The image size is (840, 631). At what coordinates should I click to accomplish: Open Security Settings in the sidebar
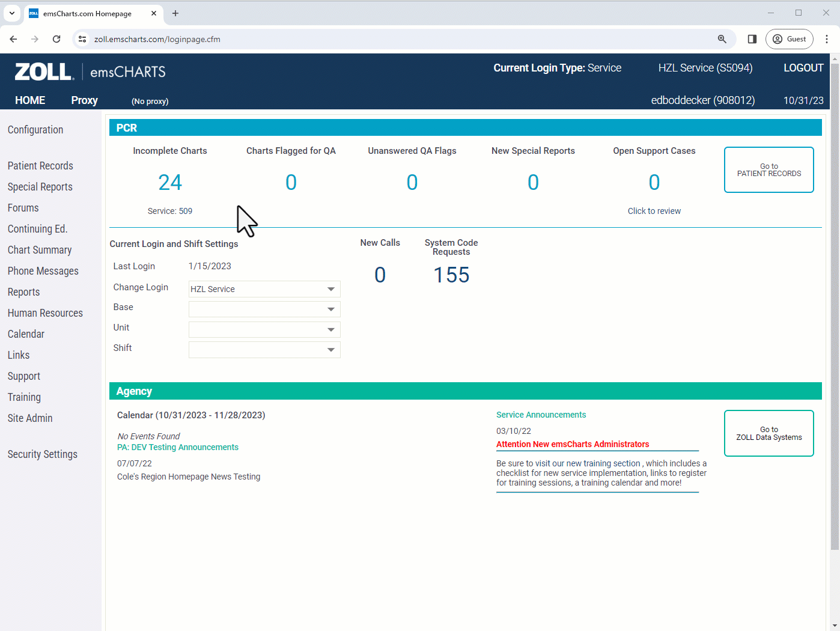click(42, 454)
